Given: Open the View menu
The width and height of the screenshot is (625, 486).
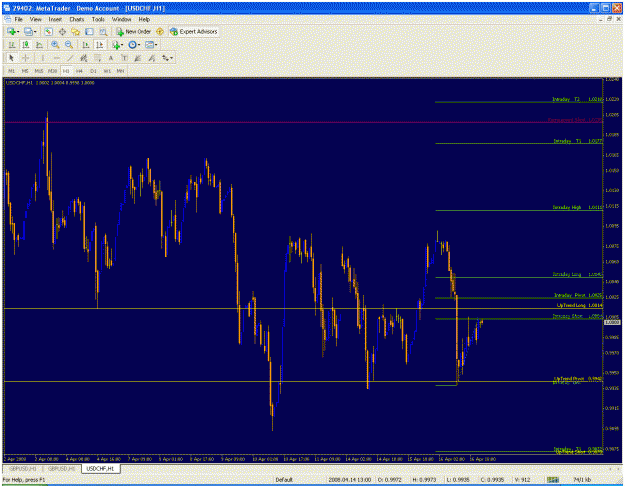Looking at the screenshot, I should (35, 19).
